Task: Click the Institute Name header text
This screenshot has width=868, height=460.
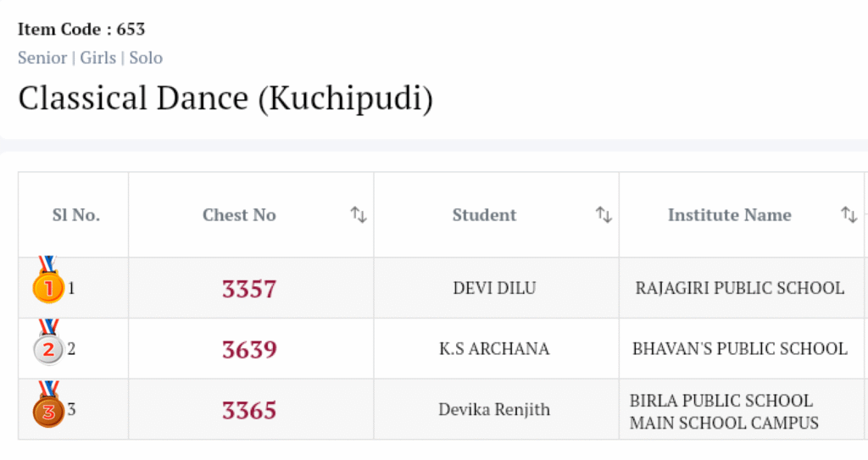Action: [729, 215]
